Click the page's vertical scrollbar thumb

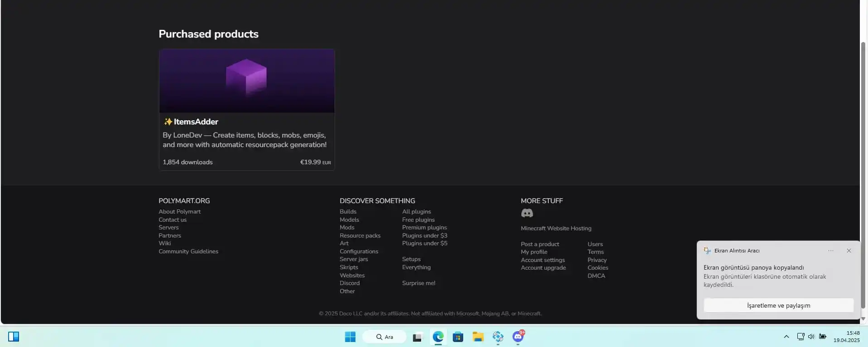tap(863, 176)
